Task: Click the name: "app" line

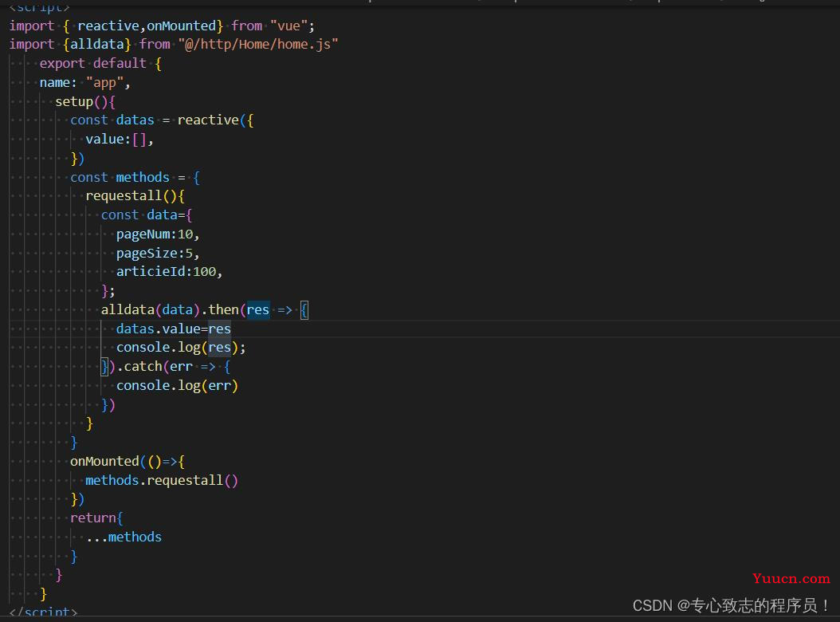Action: (x=84, y=83)
